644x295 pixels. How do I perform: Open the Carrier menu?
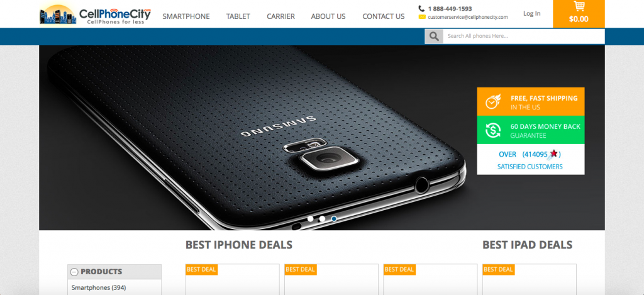280,16
